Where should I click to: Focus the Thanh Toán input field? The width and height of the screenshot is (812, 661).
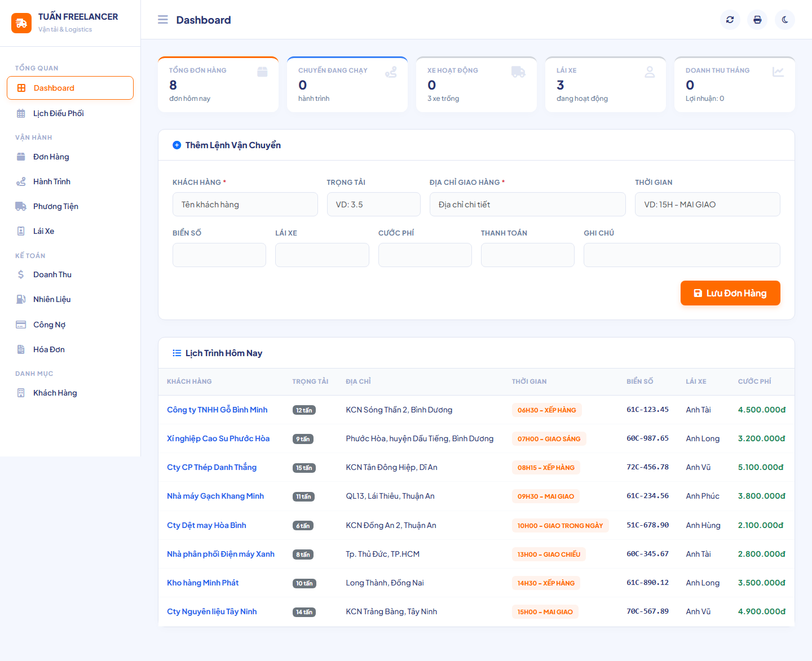click(x=528, y=255)
